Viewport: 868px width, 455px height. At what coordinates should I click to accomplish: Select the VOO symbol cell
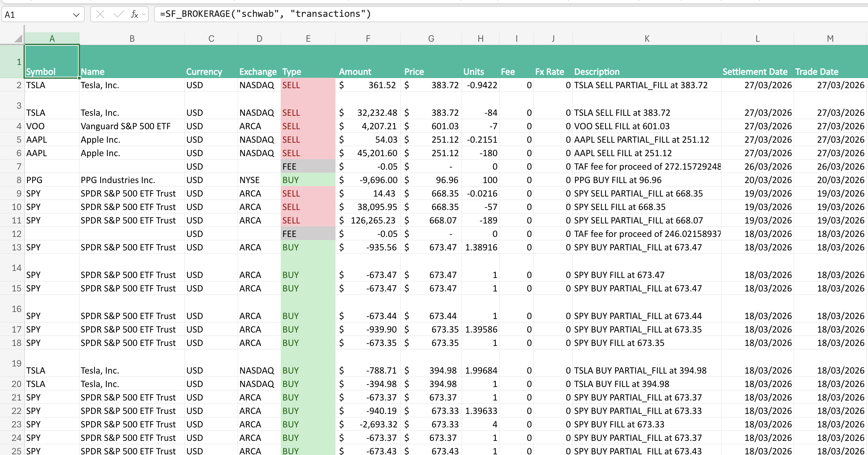pyautogui.click(x=52, y=126)
